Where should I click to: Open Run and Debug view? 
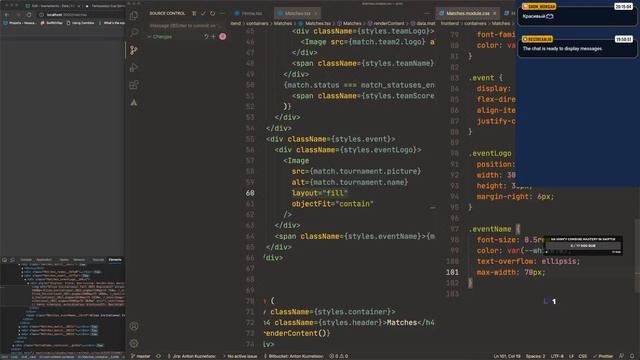click(134, 67)
